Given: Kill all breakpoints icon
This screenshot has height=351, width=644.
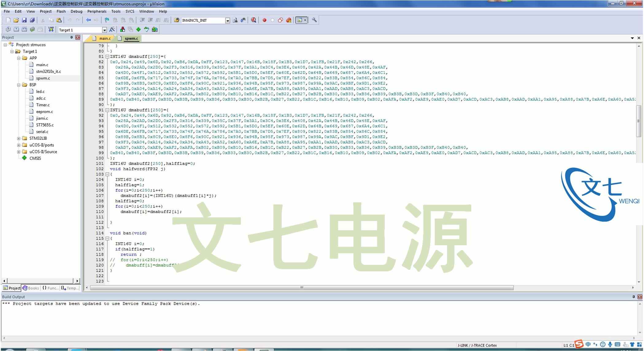Looking at the screenshot, I should point(288,20).
